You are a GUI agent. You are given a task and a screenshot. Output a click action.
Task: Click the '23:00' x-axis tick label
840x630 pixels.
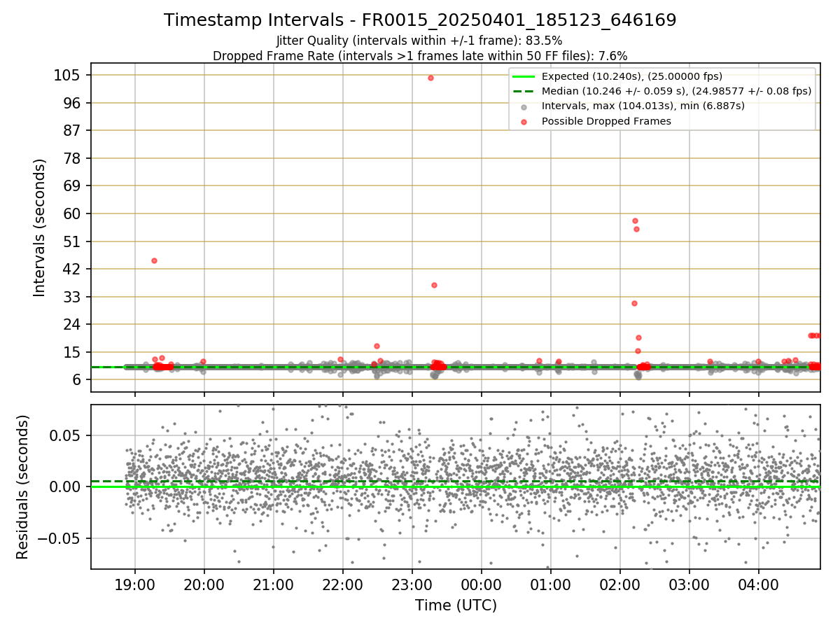412,584
